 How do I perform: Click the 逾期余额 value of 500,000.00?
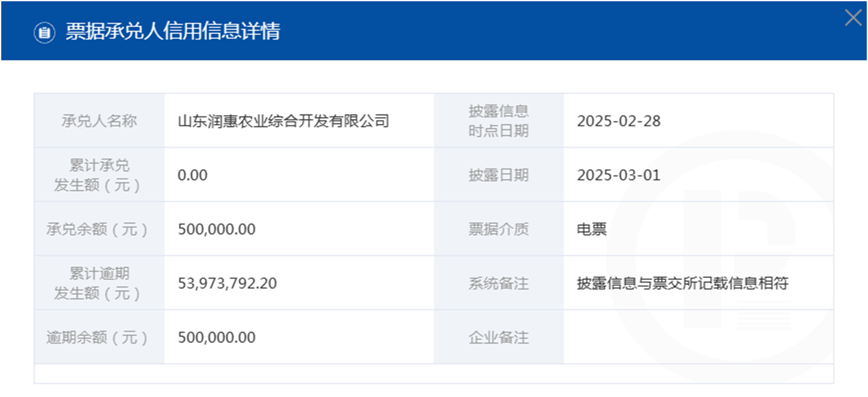coord(217,337)
